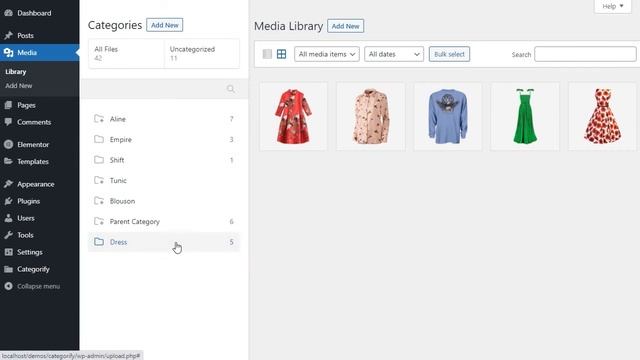
Task: Click the Categories heading text
Action: (115, 25)
